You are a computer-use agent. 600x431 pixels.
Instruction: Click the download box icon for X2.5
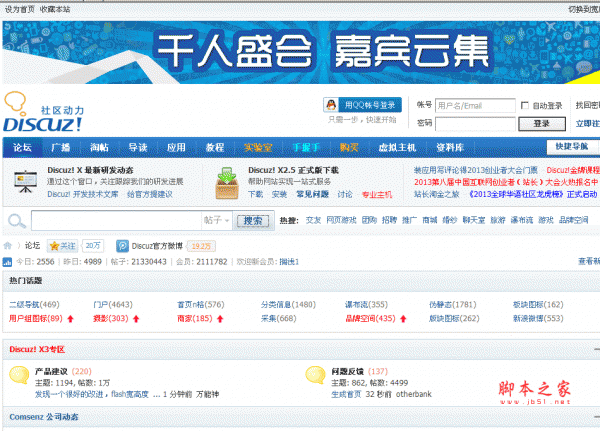(227, 183)
